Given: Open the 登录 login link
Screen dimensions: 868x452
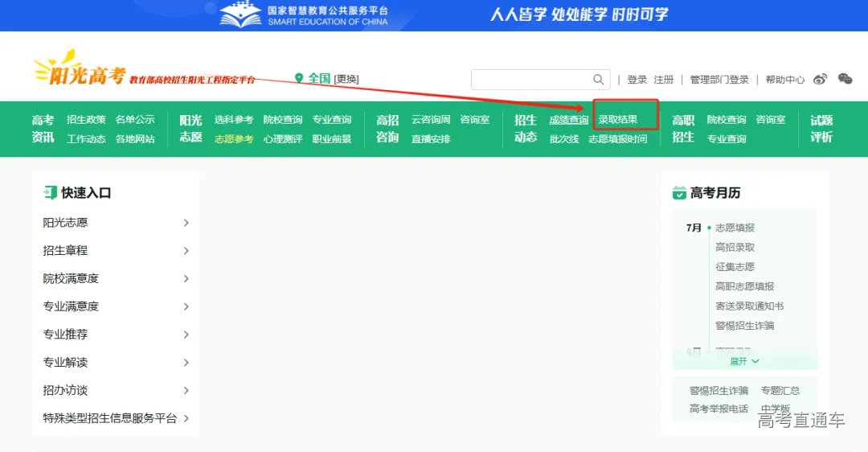Looking at the screenshot, I should (x=637, y=80).
